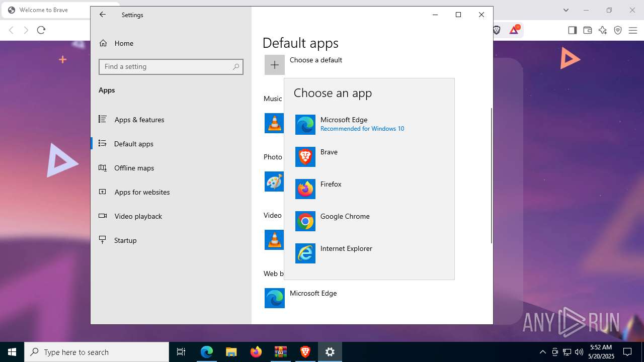This screenshot has height=362, width=644.
Task: Open Firefox from taskbar
Action: [x=256, y=352]
